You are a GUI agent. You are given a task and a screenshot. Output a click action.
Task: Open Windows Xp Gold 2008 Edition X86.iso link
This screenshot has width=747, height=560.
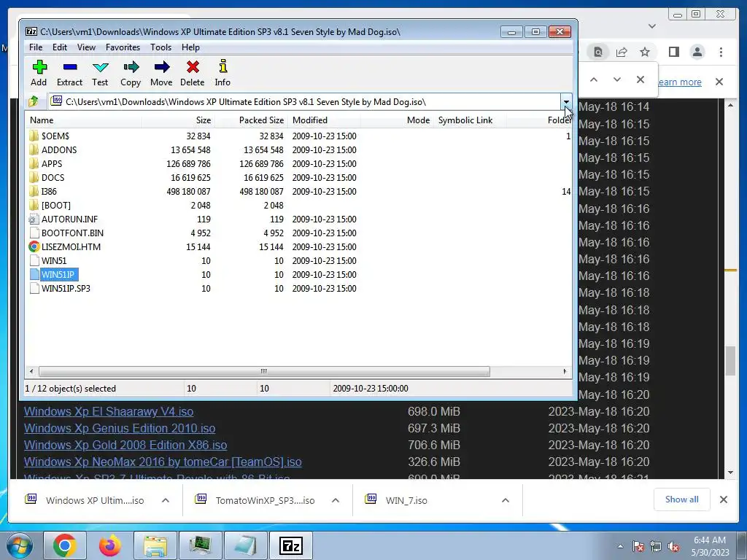[x=125, y=445]
